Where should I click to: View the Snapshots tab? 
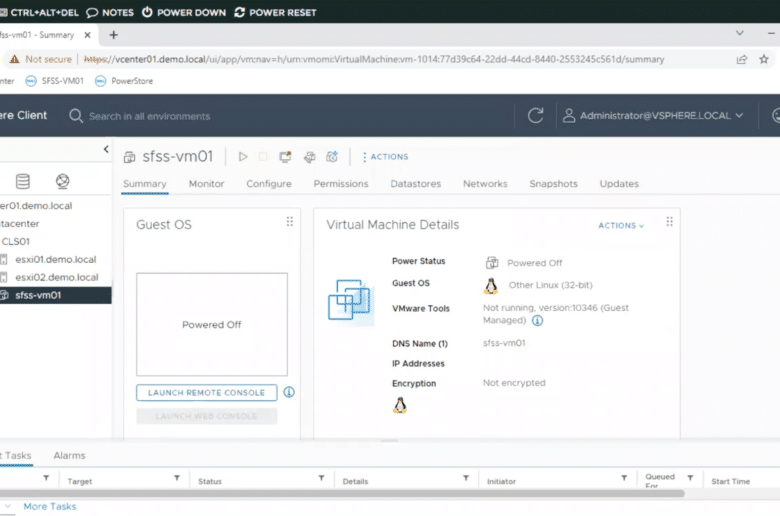[553, 184]
